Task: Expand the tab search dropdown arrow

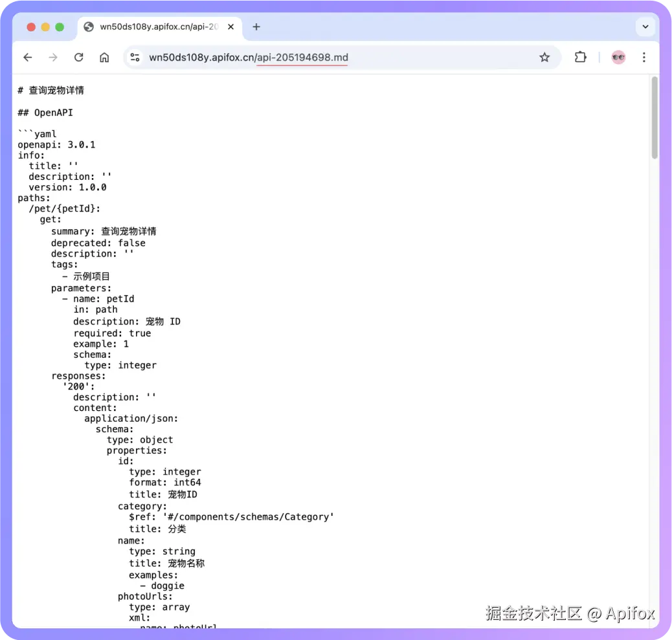Action: click(x=645, y=27)
